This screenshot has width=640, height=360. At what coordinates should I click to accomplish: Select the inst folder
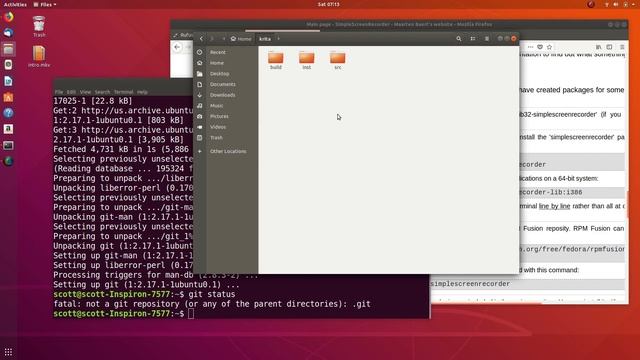(307, 60)
